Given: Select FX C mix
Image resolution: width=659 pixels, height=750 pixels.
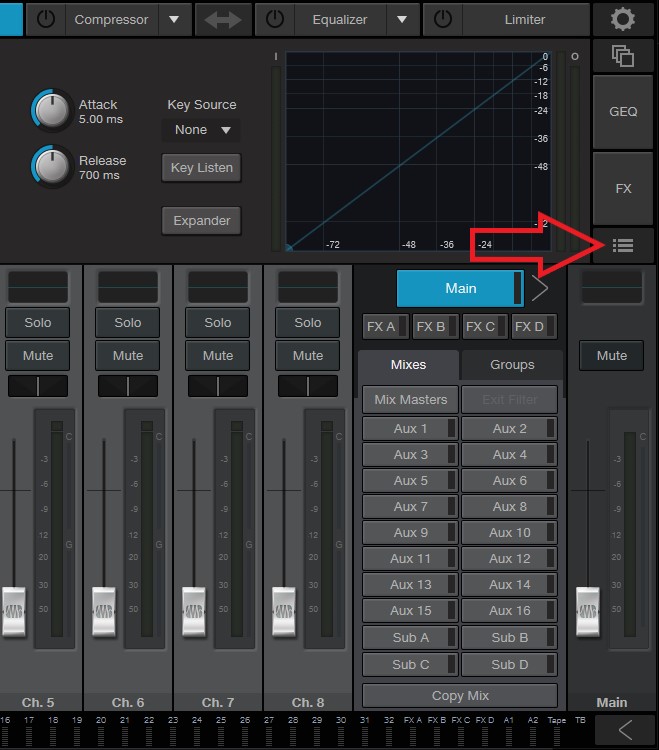Looking at the screenshot, I should (485, 327).
